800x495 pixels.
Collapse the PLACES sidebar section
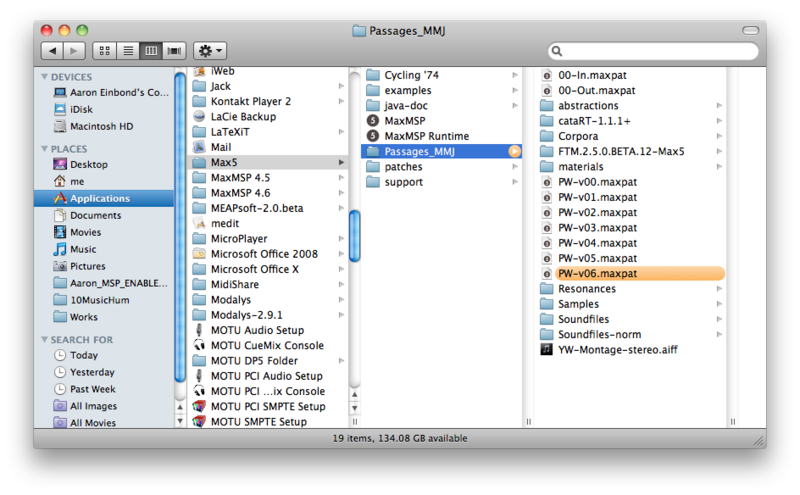click(x=45, y=148)
